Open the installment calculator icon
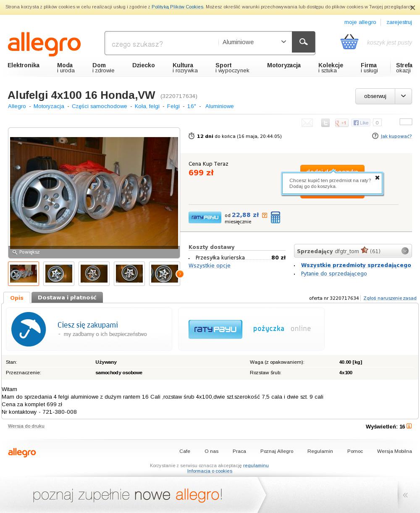The width and height of the screenshot is (420, 513). [276, 217]
